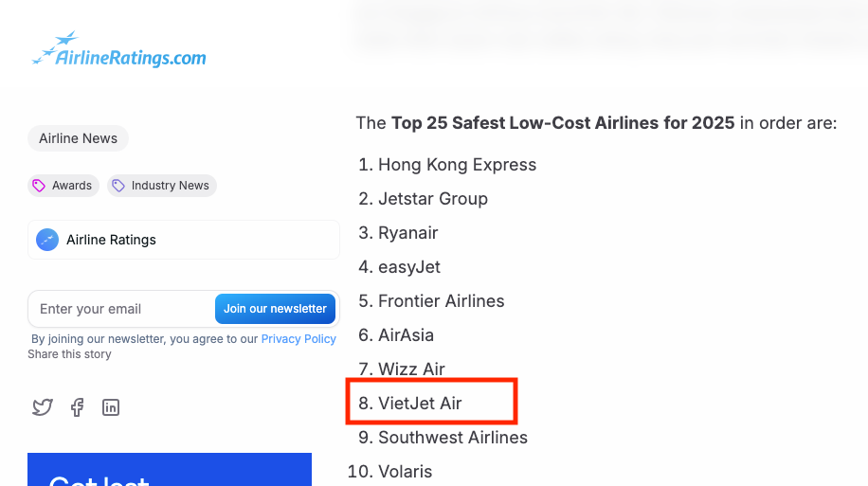The width and height of the screenshot is (868, 486).
Task: Click Ryanair list entry
Action: point(398,232)
